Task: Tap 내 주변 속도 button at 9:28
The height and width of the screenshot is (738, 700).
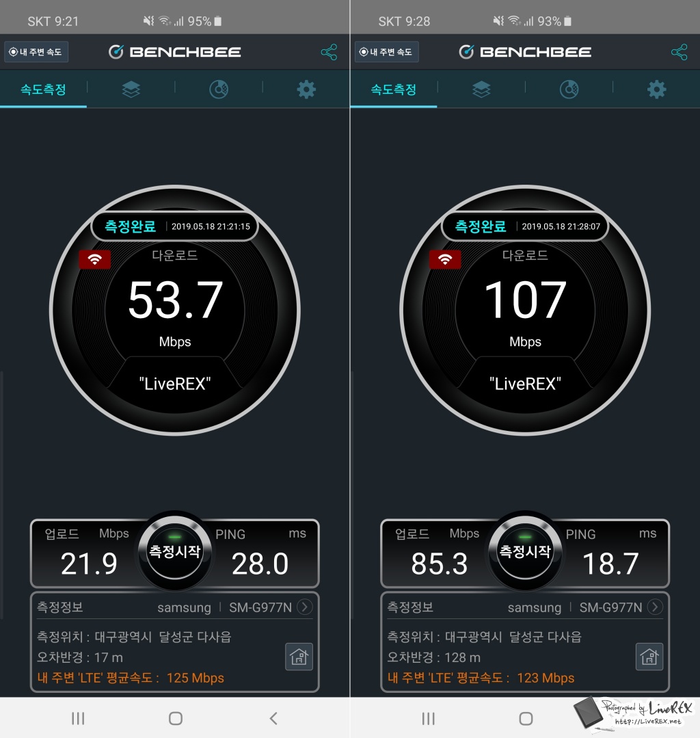Action: pyautogui.click(x=387, y=52)
